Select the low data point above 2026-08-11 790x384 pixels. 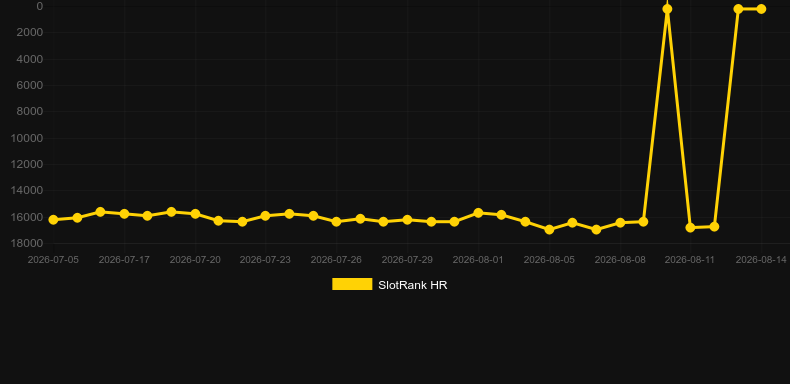click(690, 228)
